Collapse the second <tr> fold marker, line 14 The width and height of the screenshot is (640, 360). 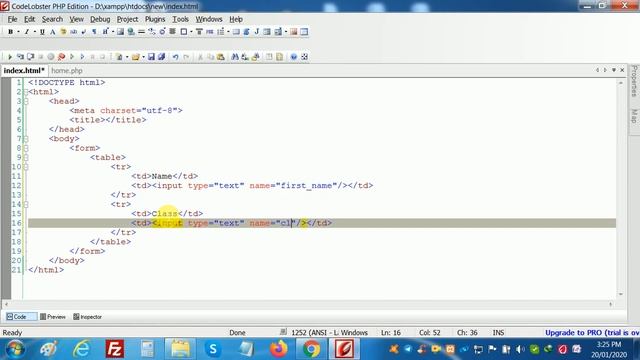coord(26,204)
